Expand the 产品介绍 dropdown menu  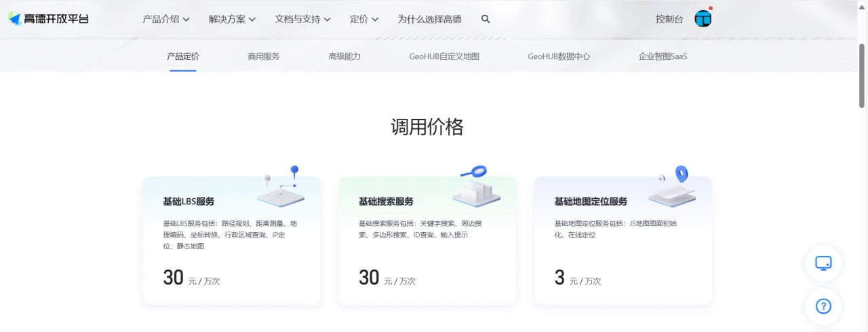click(166, 19)
